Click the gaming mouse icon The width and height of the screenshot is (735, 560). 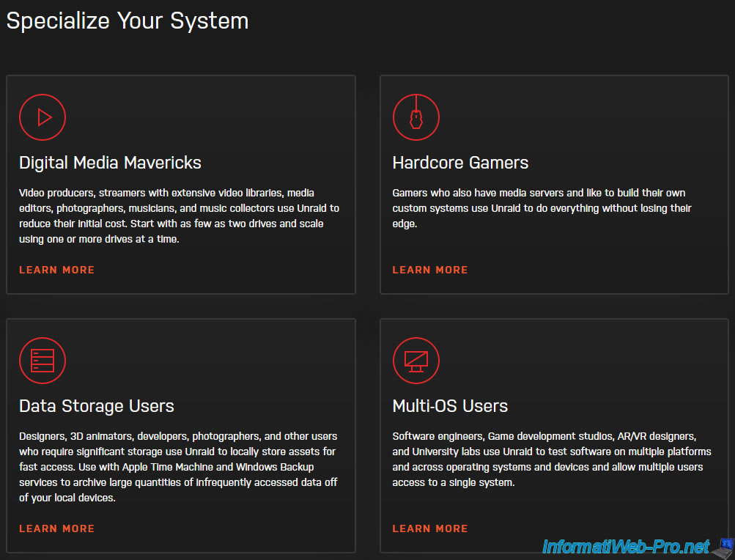click(x=415, y=117)
